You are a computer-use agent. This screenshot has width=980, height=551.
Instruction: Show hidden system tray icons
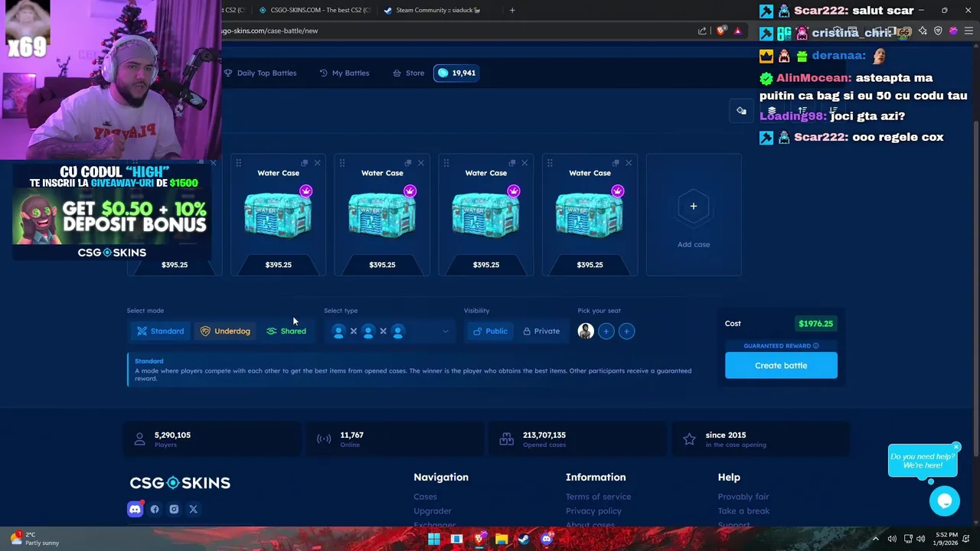coord(876,539)
